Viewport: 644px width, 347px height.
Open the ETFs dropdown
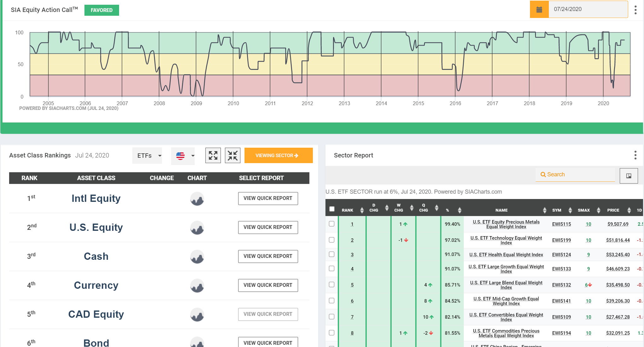147,156
